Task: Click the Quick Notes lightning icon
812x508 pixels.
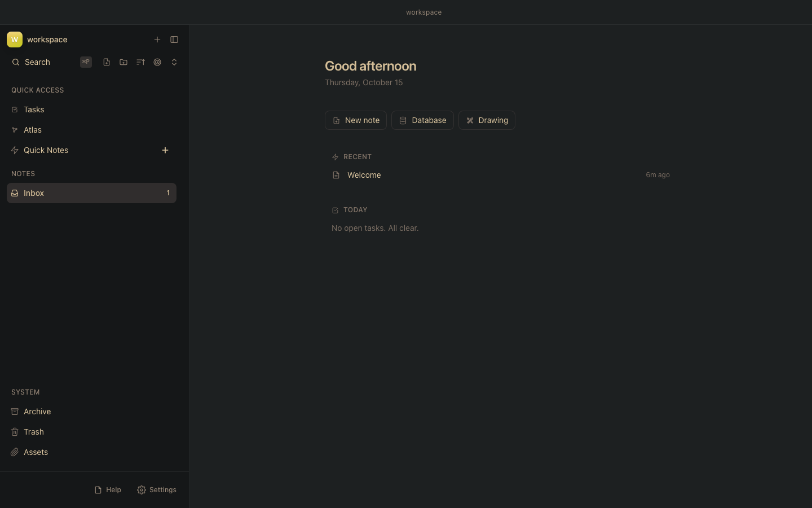Action: [x=15, y=150]
